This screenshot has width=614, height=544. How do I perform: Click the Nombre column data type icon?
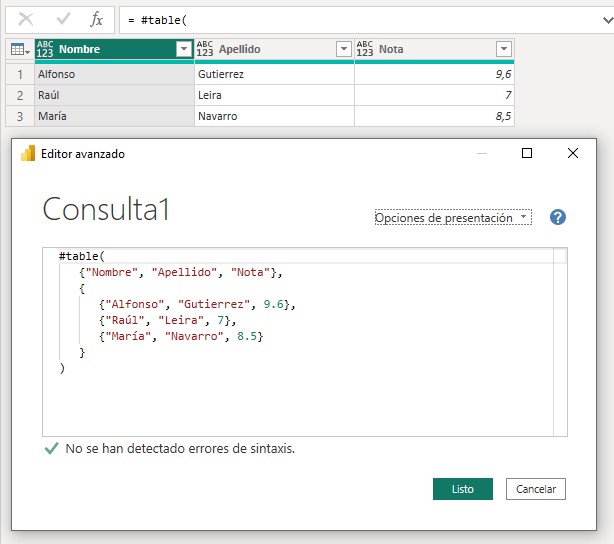46,49
